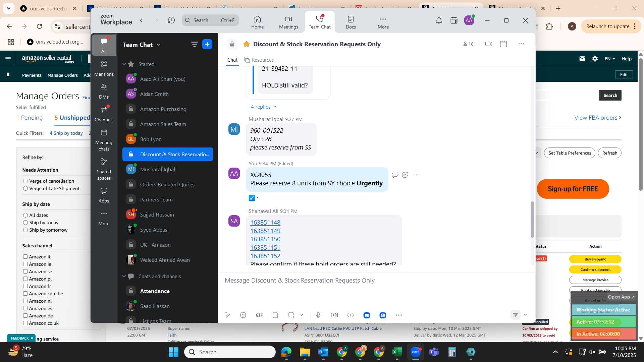The width and height of the screenshot is (644, 362).
Task: Open the screenshot options dropdown arrow
Action: point(302,315)
